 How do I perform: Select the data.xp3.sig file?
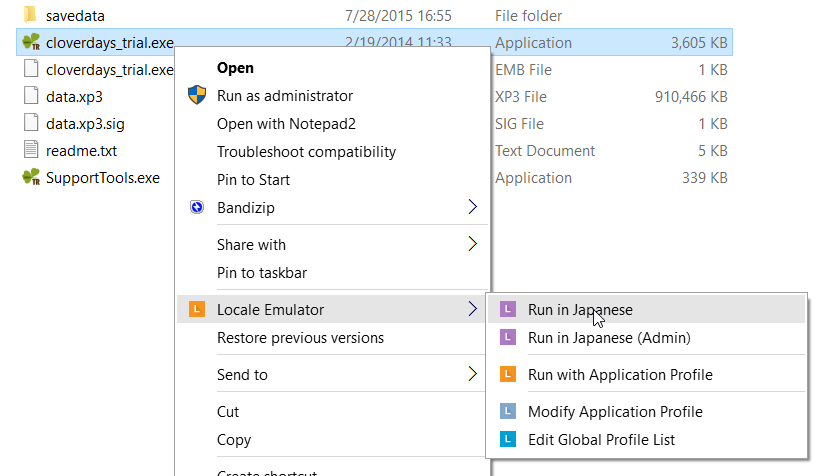[x=85, y=124]
